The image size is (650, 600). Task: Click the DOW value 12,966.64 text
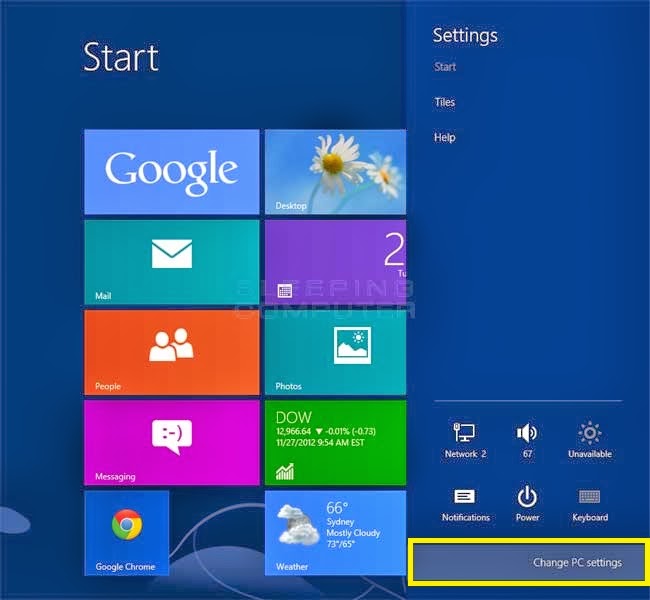tap(293, 432)
